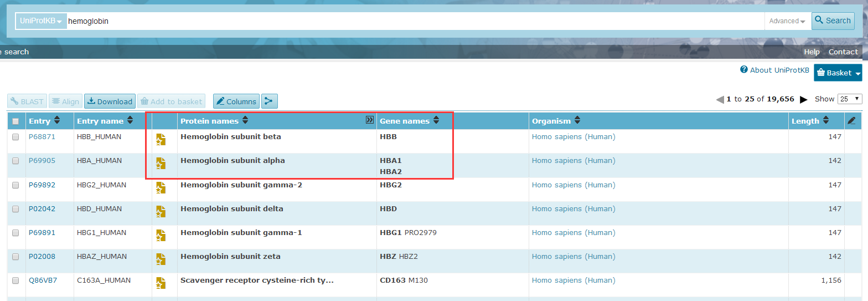The image size is (868, 301).
Task: Edit columns using pencil icon in header
Action: point(851,121)
